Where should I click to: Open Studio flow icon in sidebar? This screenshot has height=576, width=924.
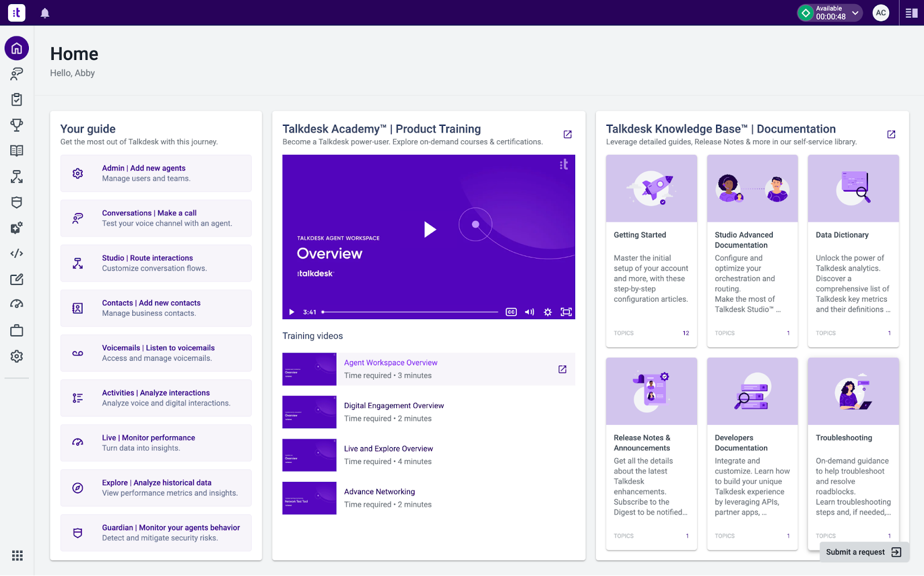pos(17,177)
